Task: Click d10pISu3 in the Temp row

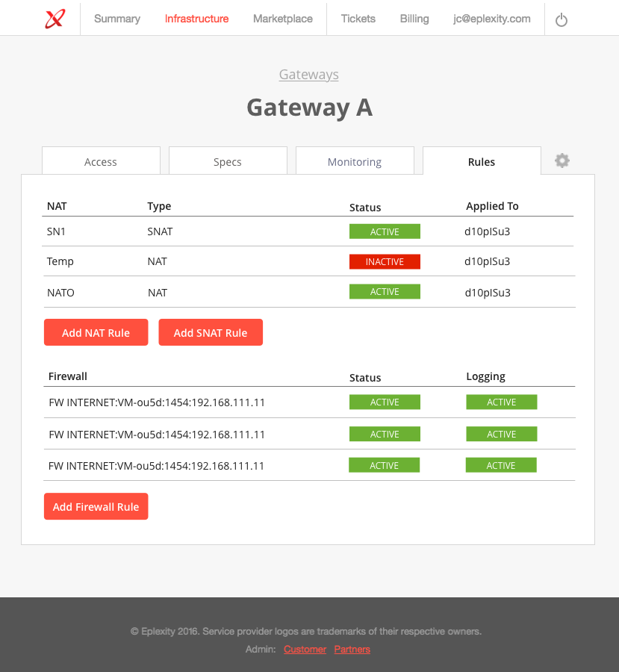Action: [x=488, y=261]
